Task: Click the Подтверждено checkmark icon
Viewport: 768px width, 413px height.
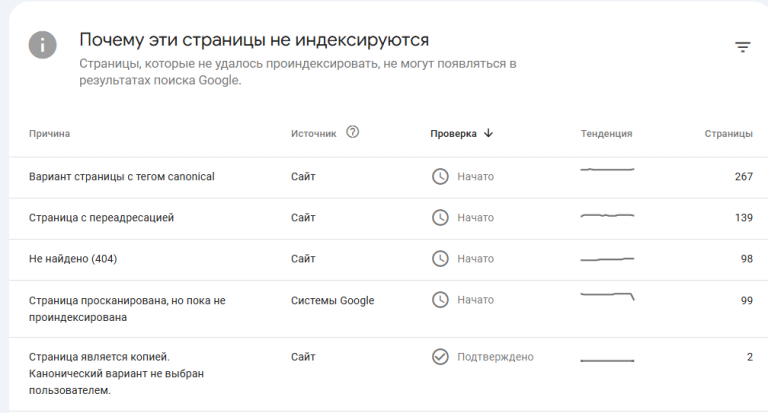Action: pos(440,357)
